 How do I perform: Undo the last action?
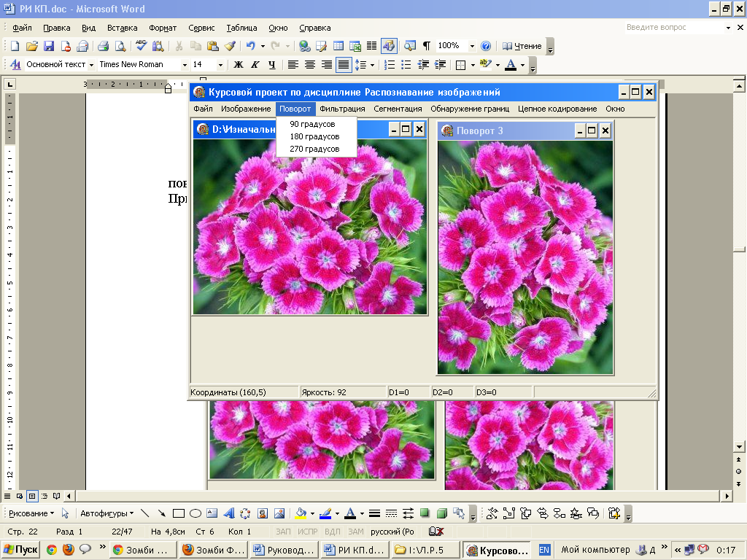coord(251,46)
